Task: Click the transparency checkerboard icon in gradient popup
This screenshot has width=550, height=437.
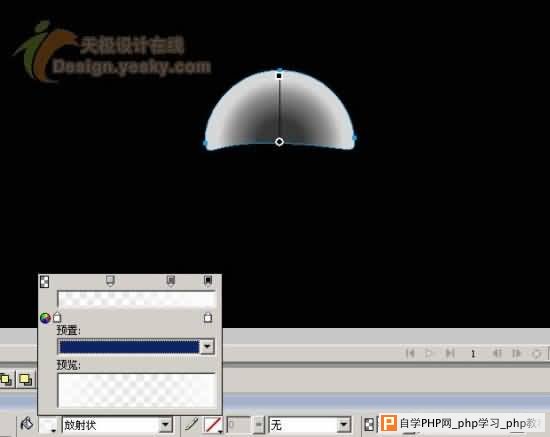Action: 45,282
